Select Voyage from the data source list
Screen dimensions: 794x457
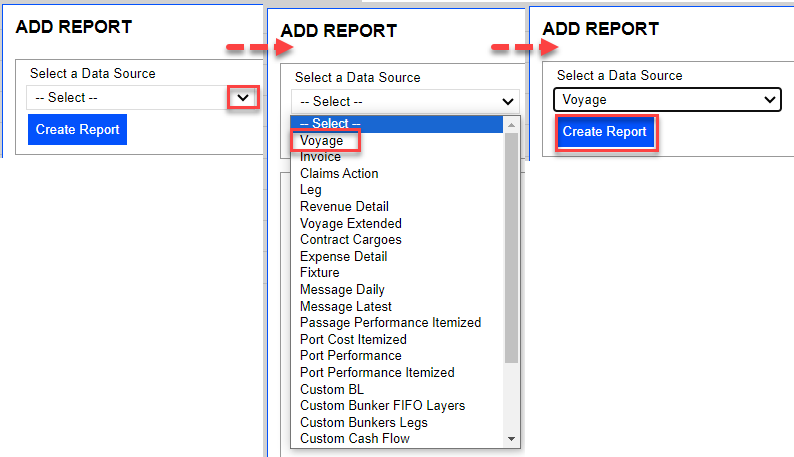[x=322, y=141]
